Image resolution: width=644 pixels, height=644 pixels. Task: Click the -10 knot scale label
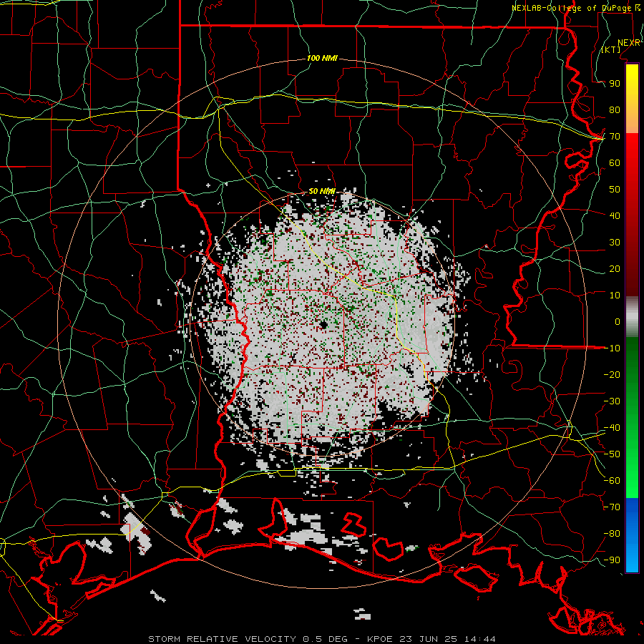pyautogui.click(x=612, y=348)
